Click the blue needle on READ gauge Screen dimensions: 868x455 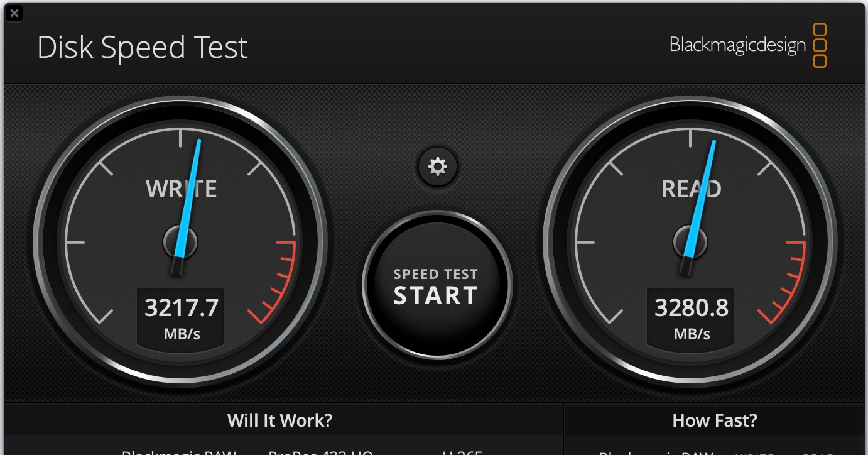(x=699, y=201)
